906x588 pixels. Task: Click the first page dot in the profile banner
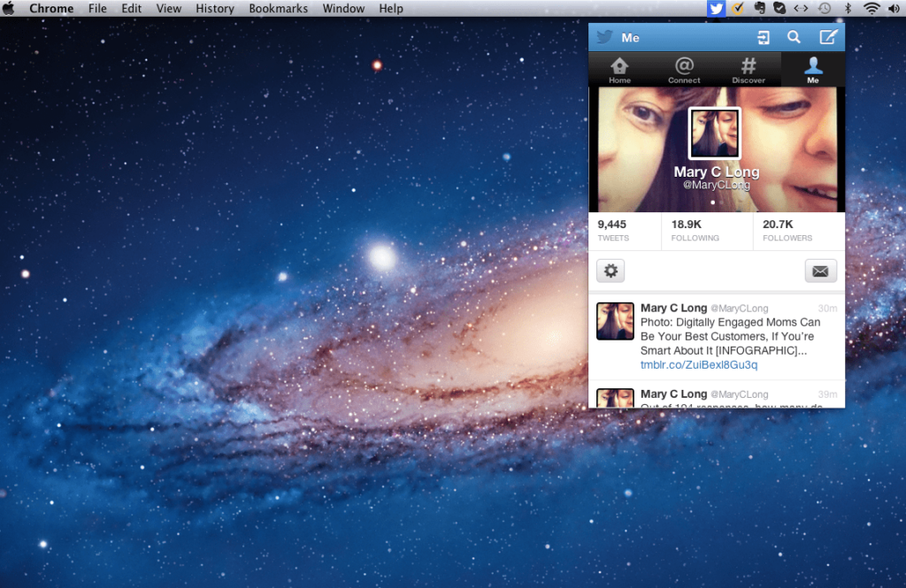712,202
